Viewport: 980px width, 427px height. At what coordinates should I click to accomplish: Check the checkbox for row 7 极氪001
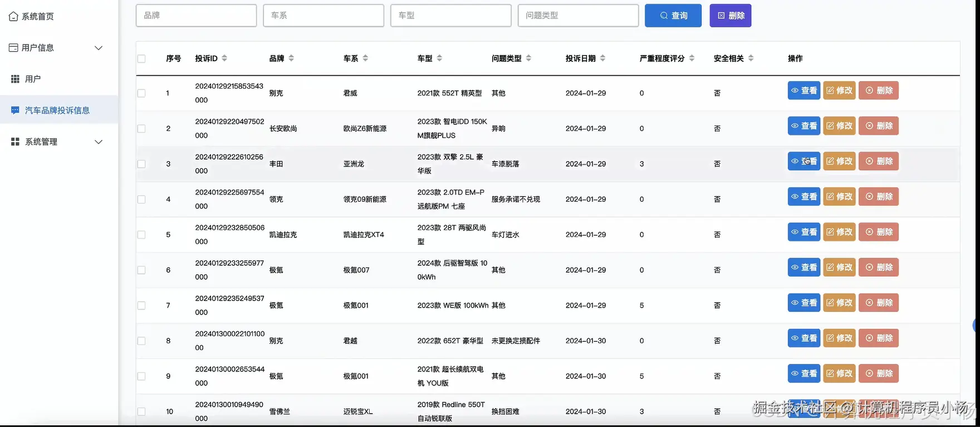coord(141,305)
